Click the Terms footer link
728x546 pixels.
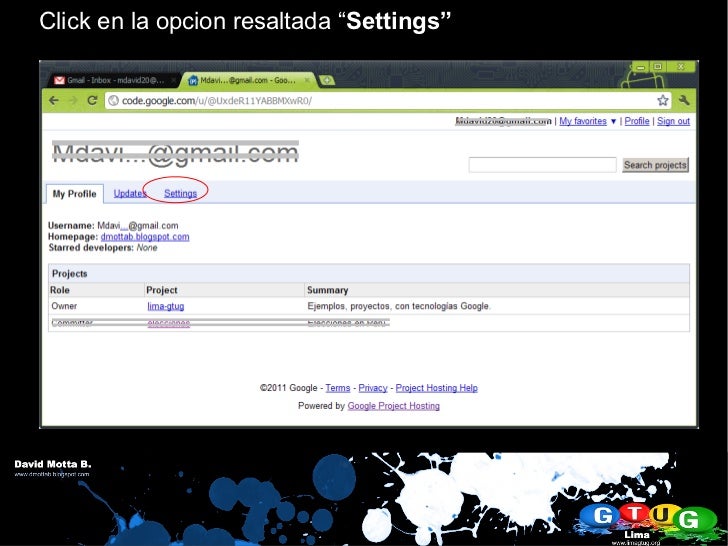click(338, 388)
